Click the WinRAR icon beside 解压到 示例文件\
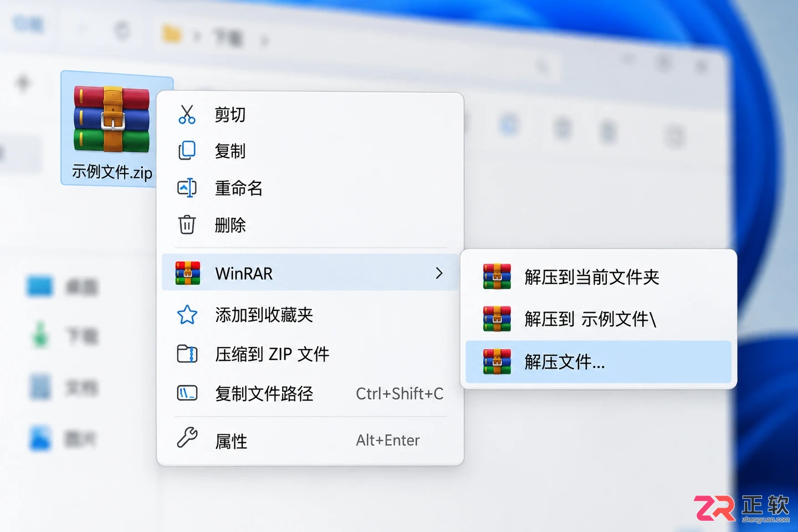This screenshot has height=532, width=798. [x=497, y=319]
